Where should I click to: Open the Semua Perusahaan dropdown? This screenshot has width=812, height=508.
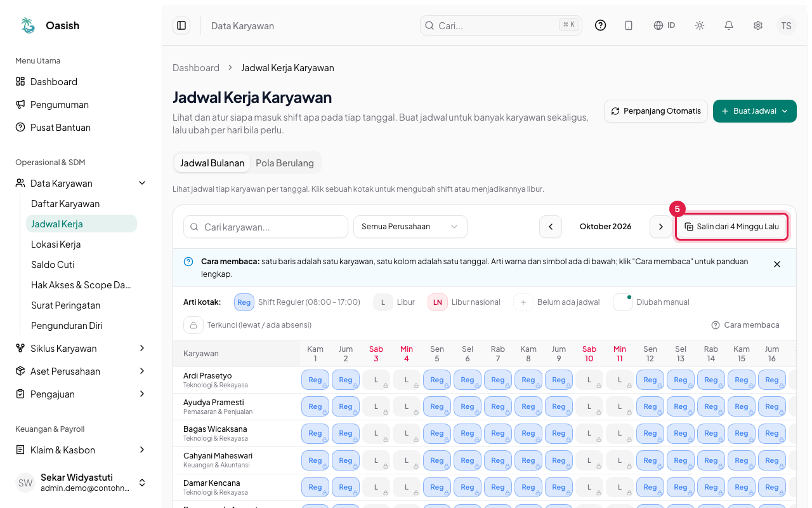(410, 227)
